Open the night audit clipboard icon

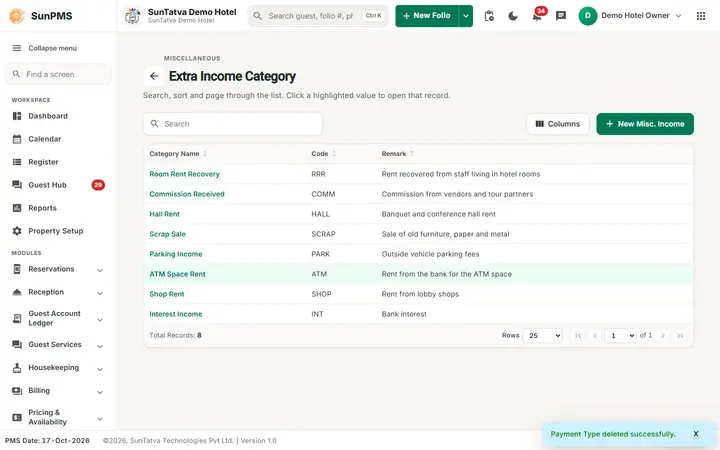tap(489, 16)
